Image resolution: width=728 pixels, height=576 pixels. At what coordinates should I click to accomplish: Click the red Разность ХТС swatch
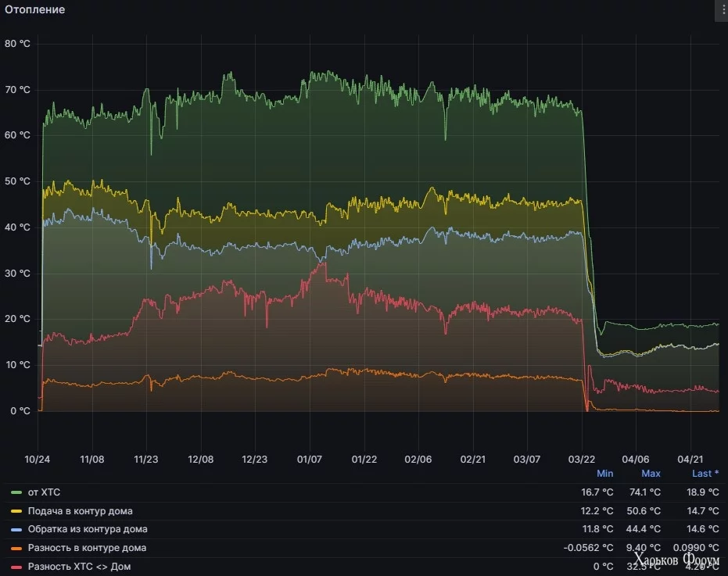tap(16, 567)
